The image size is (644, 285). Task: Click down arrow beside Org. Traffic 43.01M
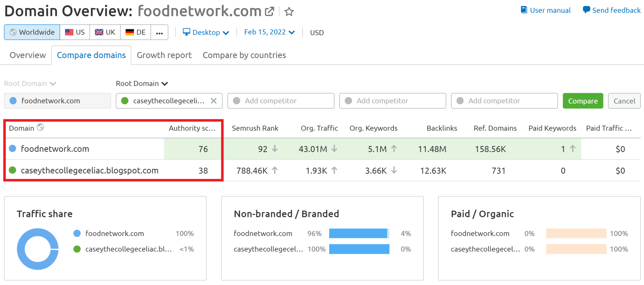pos(334,149)
